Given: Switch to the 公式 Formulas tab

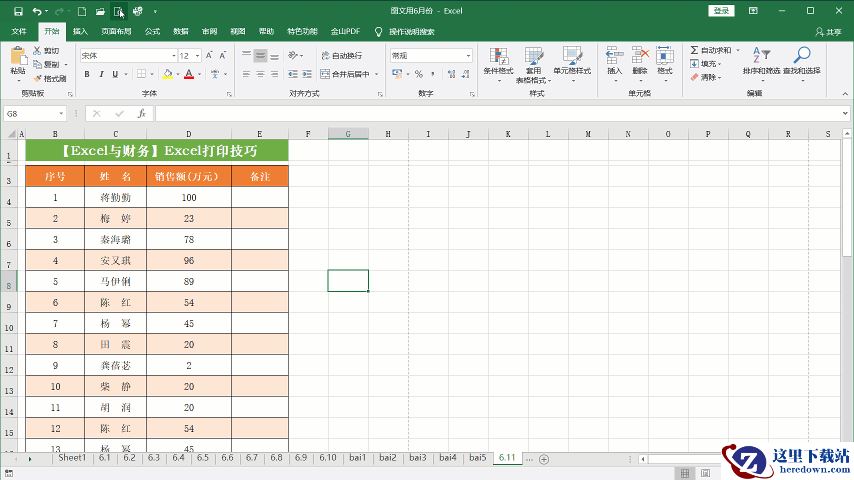Looking at the screenshot, I should [x=152, y=32].
